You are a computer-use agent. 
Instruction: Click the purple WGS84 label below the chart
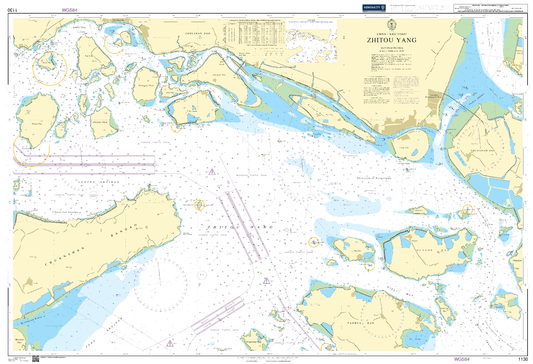pyautogui.click(x=462, y=359)
